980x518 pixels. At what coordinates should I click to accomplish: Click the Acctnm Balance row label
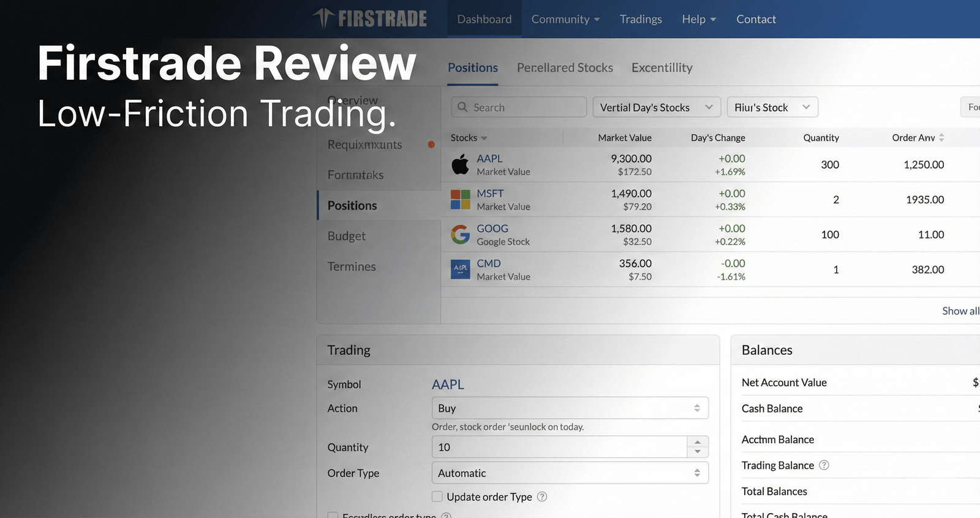[778, 440]
